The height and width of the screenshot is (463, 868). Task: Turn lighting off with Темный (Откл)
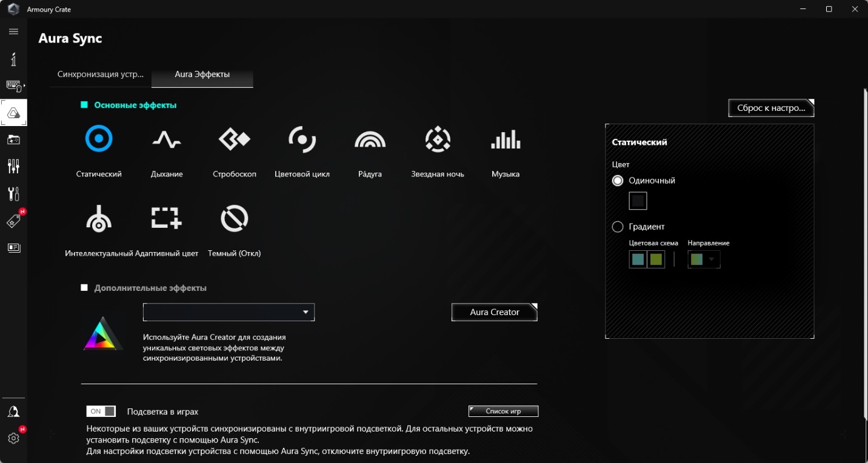click(235, 218)
